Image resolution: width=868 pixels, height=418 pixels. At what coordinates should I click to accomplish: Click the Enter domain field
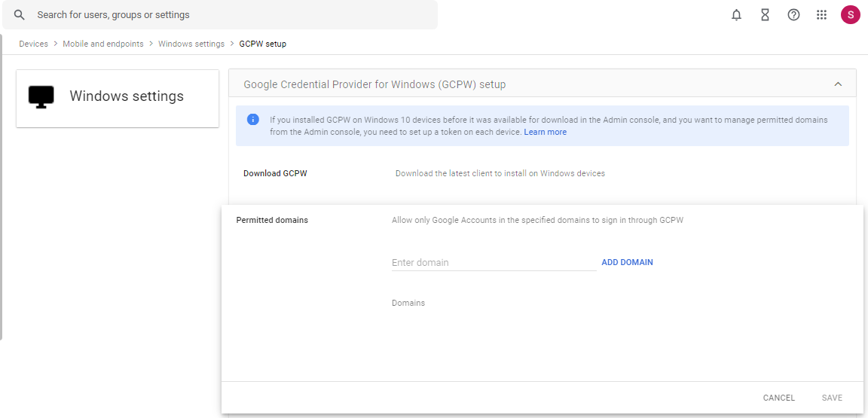click(494, 262)
